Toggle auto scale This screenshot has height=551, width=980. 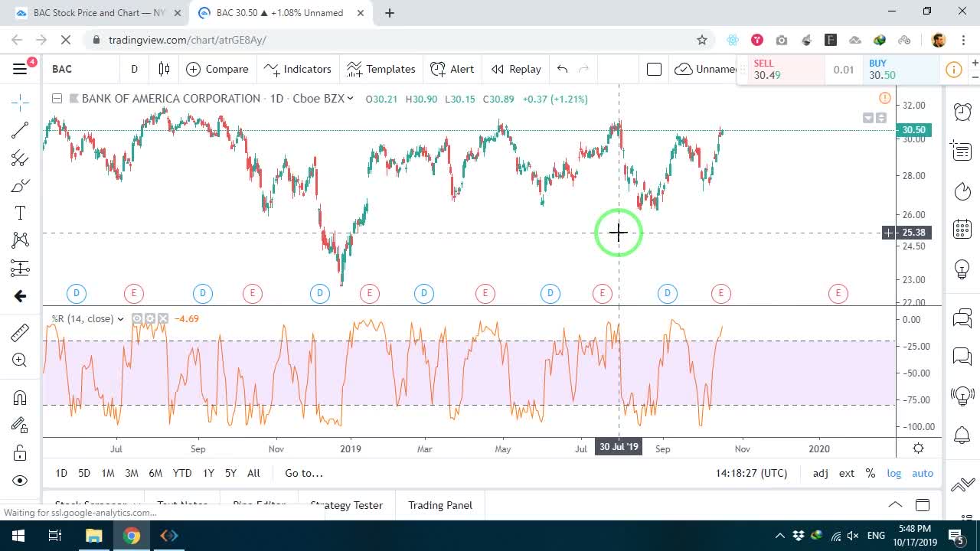[x=923, y=473]
